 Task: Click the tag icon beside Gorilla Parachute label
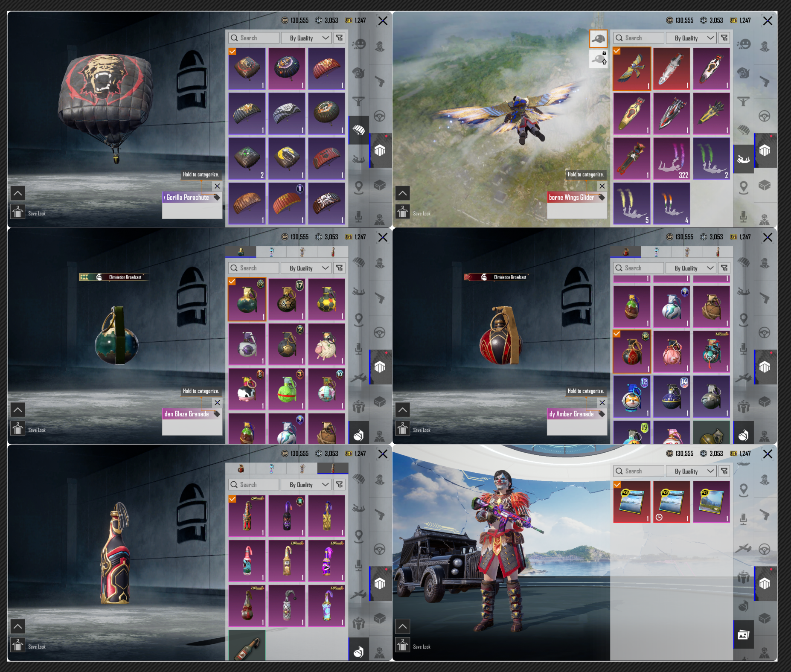point(217,197)
